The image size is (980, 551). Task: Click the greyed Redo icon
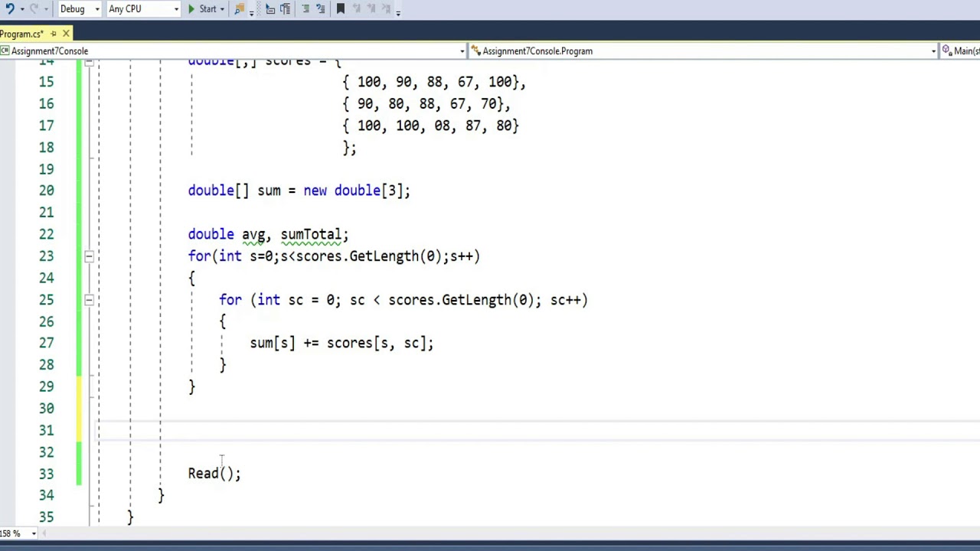point(34,9)
